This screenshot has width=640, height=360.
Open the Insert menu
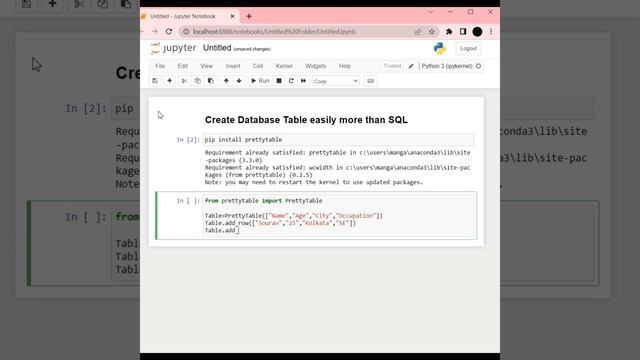click(233, 66)
